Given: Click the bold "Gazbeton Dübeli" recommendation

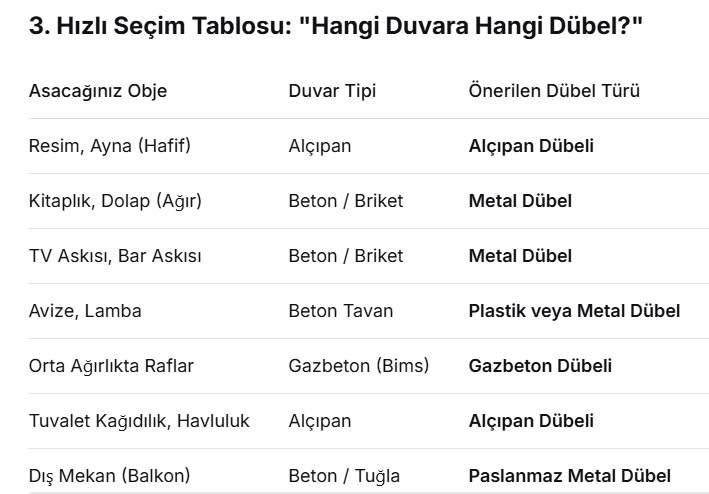Looking at the screenshot, I should coord(540,366).
